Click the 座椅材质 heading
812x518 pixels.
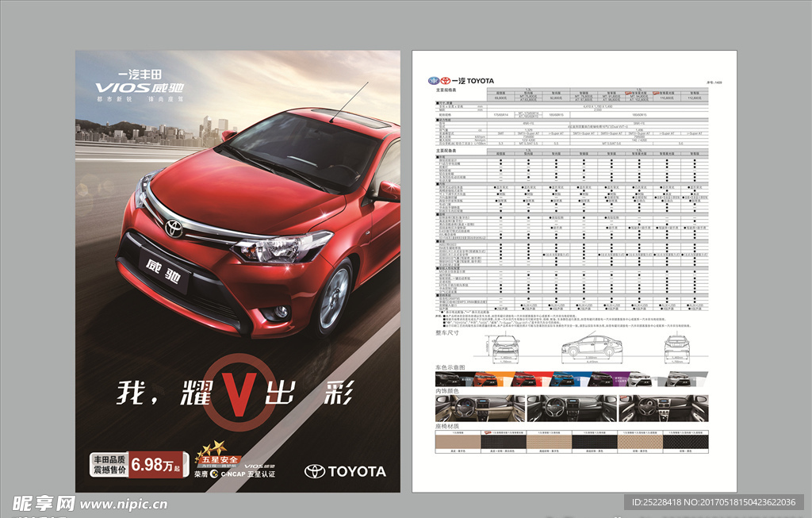coord(447,426)
